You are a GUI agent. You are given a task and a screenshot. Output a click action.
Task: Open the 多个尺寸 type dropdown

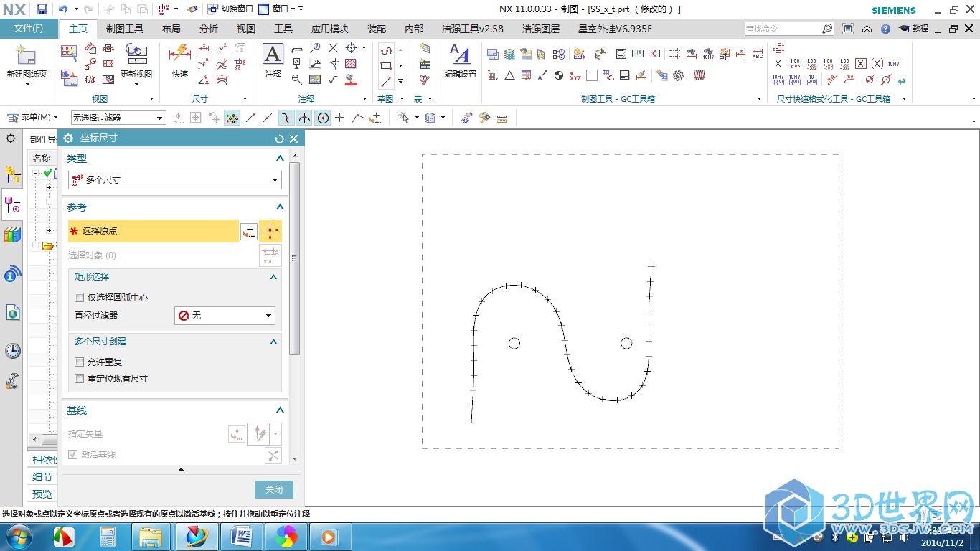click(175, 180)
